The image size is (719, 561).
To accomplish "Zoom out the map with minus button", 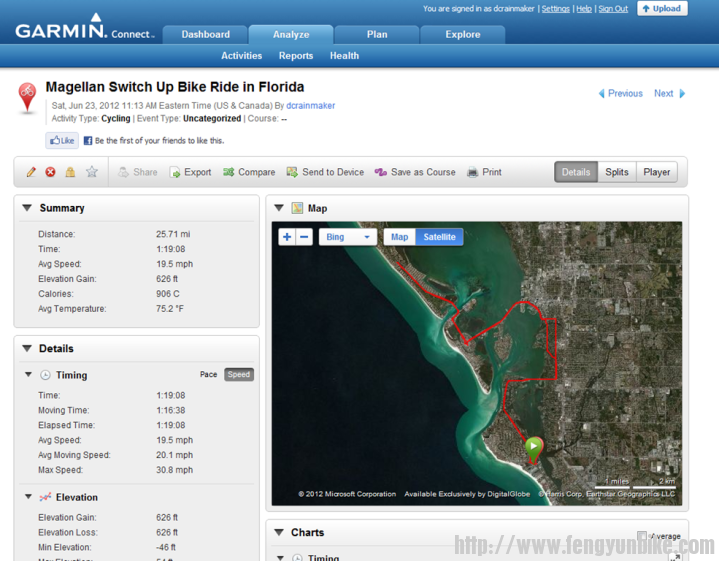I will (x=304, y=237).
